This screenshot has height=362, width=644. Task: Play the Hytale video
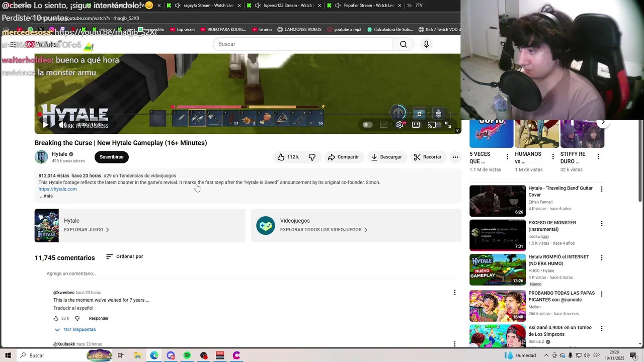[x=45, y=125]
